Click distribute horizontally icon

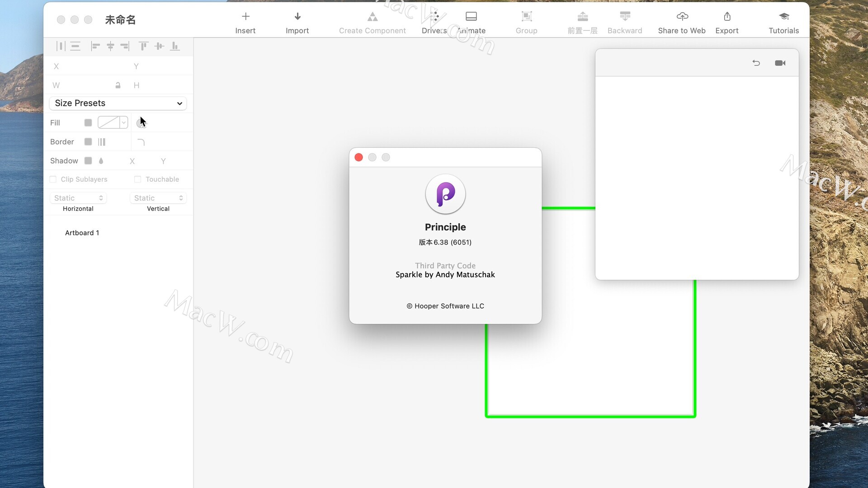point(61,46)
